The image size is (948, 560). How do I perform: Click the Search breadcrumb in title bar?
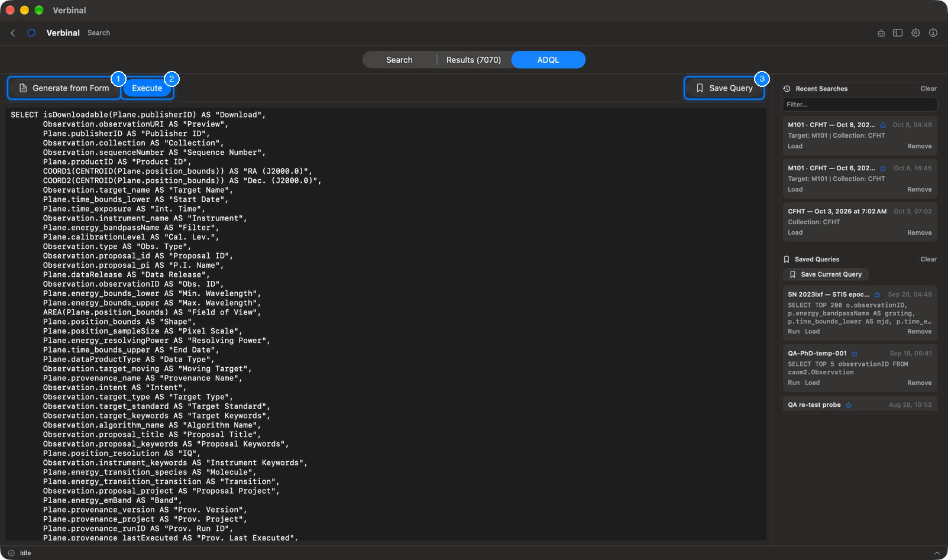point(99,33)
